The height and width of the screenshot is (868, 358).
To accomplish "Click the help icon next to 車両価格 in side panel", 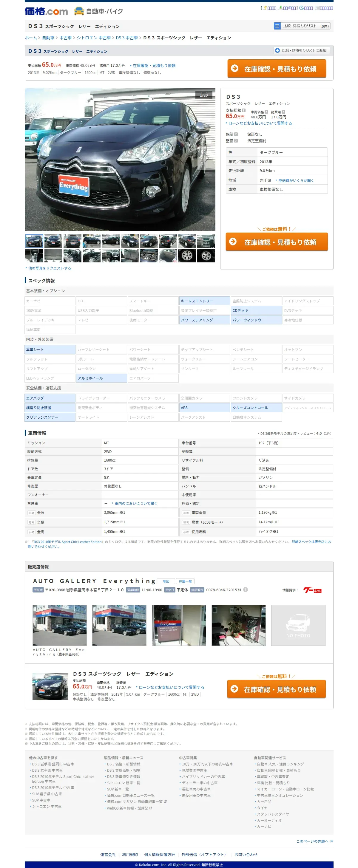I will [x=266, y=112].
